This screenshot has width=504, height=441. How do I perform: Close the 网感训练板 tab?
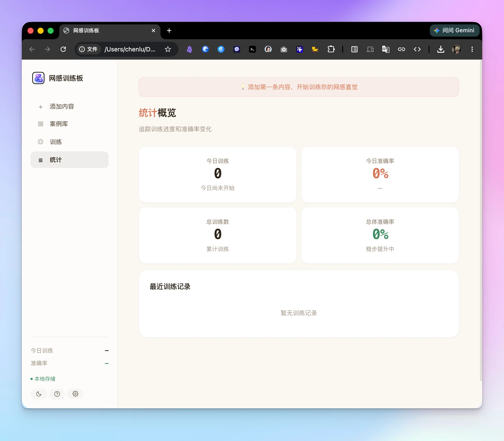coord(153,31)
